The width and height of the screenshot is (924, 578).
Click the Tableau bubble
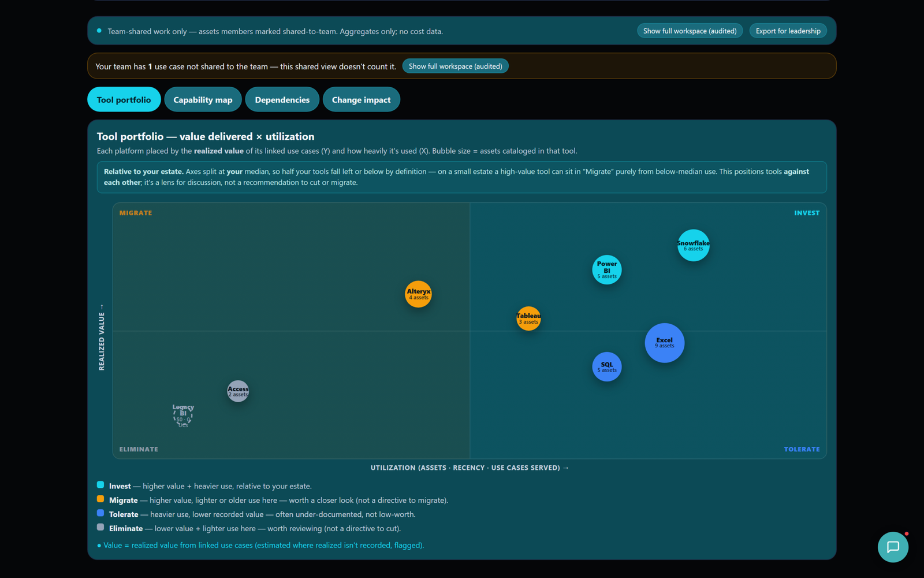(528, 318)
